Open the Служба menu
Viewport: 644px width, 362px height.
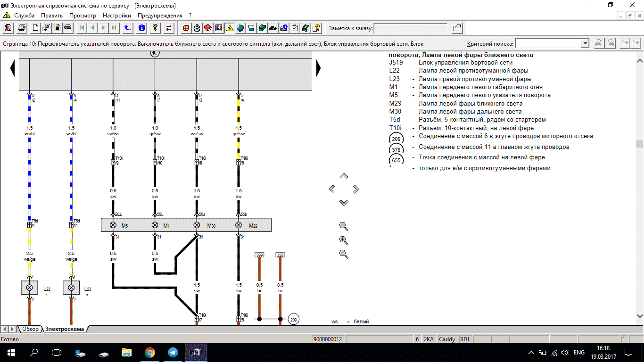[24, 15]
